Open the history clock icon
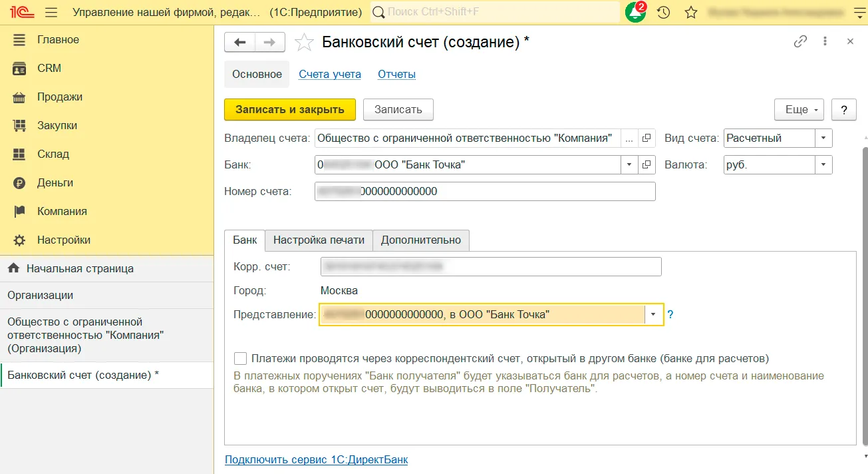 pos(663,12)
